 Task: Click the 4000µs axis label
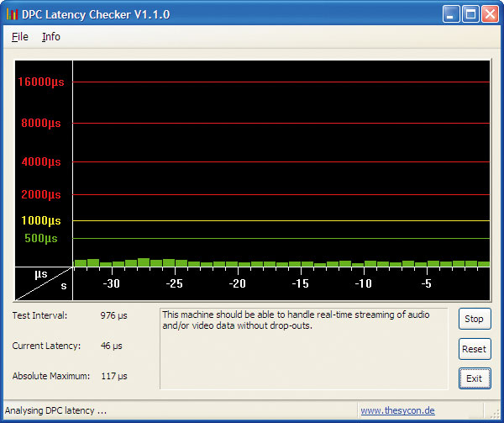click(x=41, y=161)
